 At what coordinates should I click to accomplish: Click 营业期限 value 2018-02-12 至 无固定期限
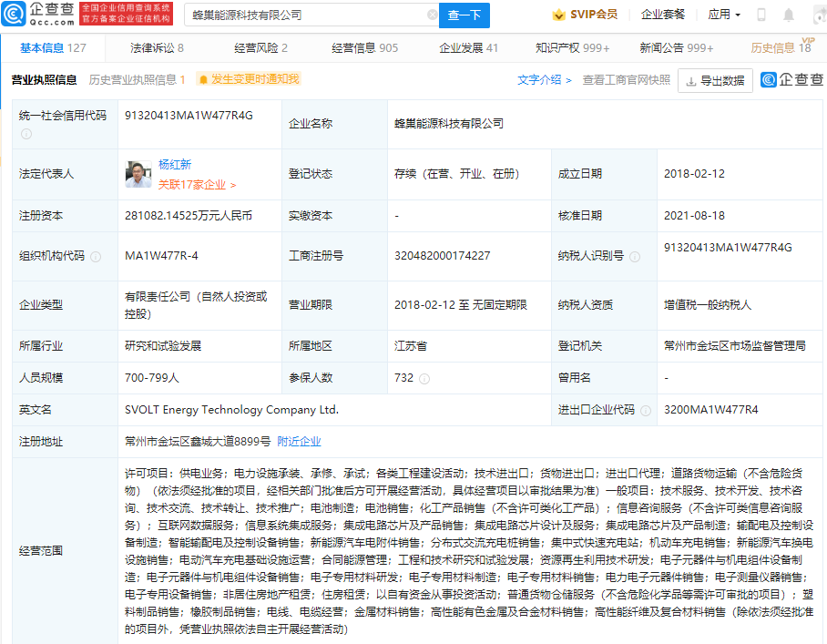pos(461,305)
